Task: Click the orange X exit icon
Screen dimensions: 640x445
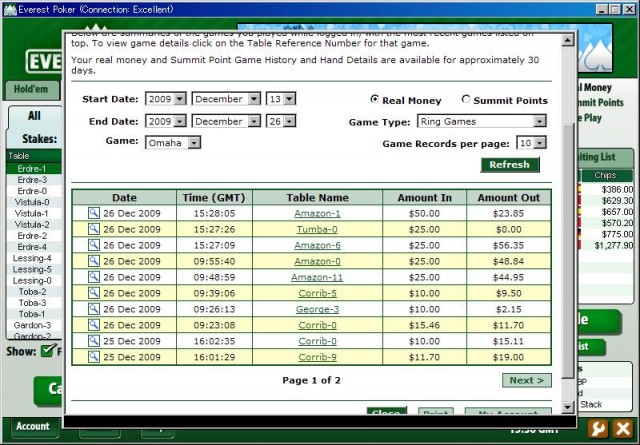Action: click(623, 429)
